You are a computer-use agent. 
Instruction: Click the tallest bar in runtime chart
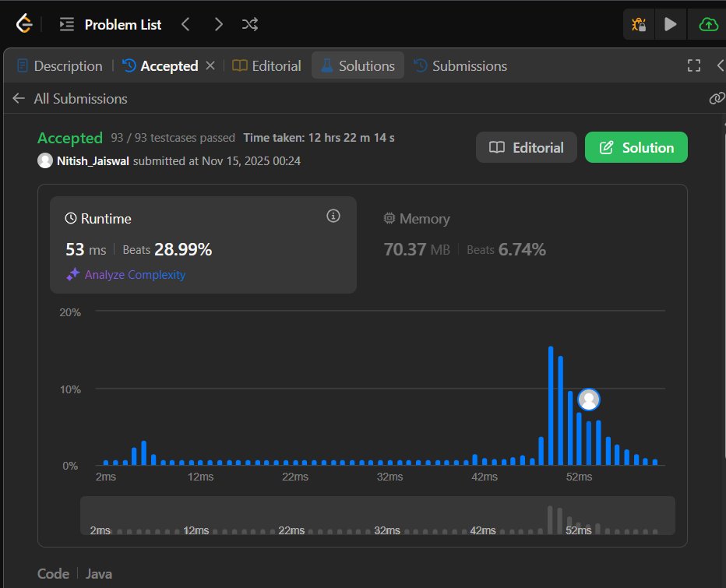click(x=551, y=405)
